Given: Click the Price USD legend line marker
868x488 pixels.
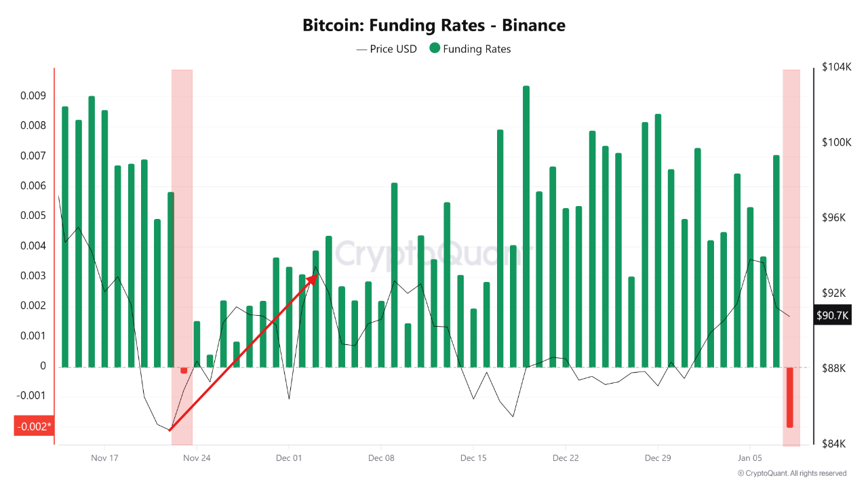Looking at the screenshot, I should 361,49.
